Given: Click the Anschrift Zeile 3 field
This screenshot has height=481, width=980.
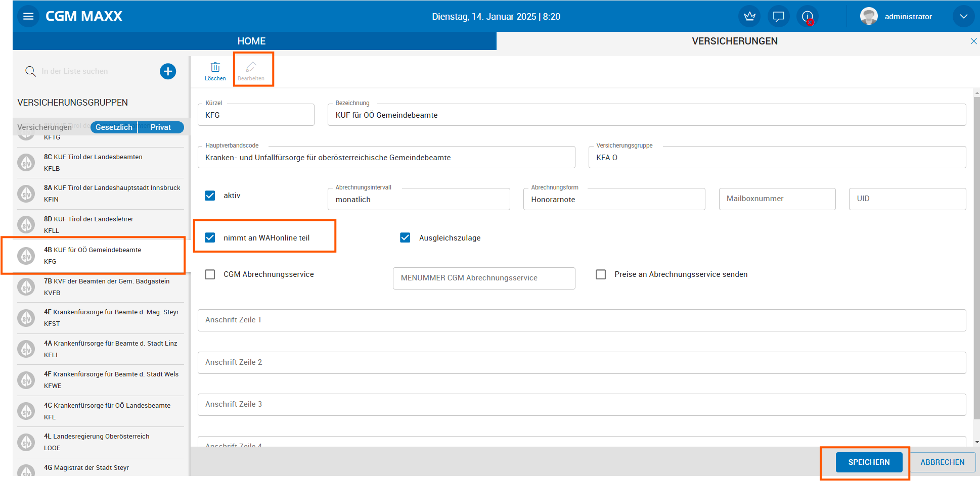Looking at the screenshot, I should 582,405.
